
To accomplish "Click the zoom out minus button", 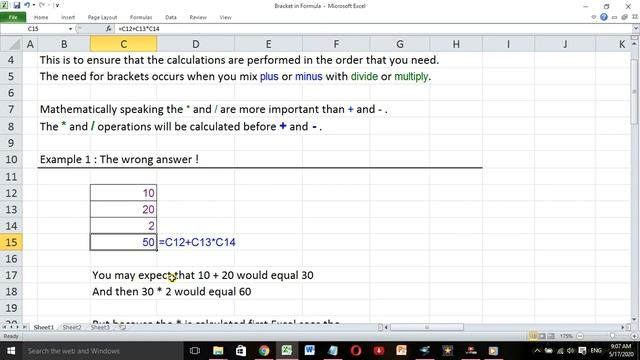I will point(580,336).
